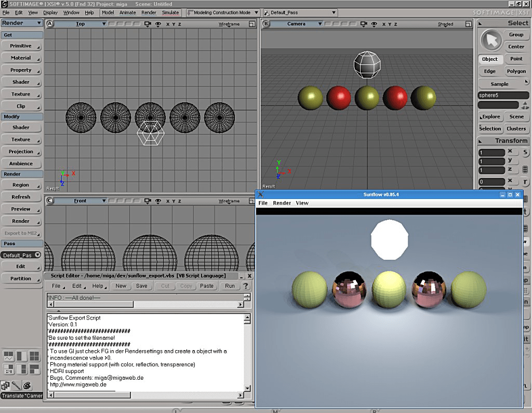Click the Camera viewport camera icon
The height and width of the screenshot is (413, 532).
pyautogui.click(x=364, y=24)
